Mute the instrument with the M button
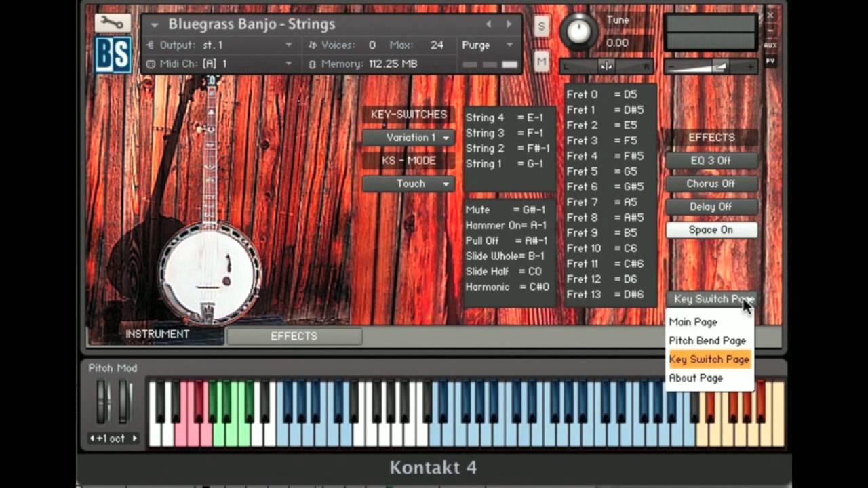 click(x=541, y=62)
